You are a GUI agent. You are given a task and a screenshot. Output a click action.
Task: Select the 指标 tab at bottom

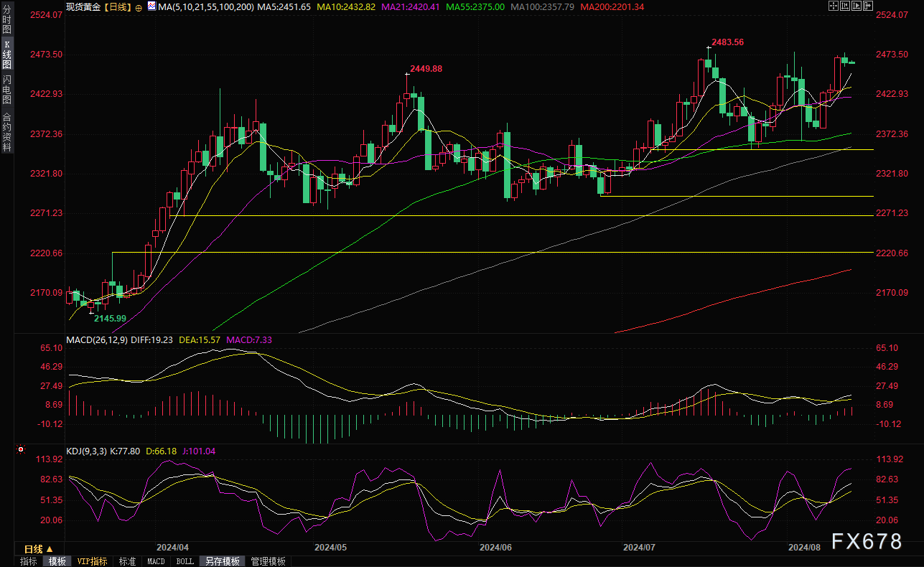coord(29,561)
